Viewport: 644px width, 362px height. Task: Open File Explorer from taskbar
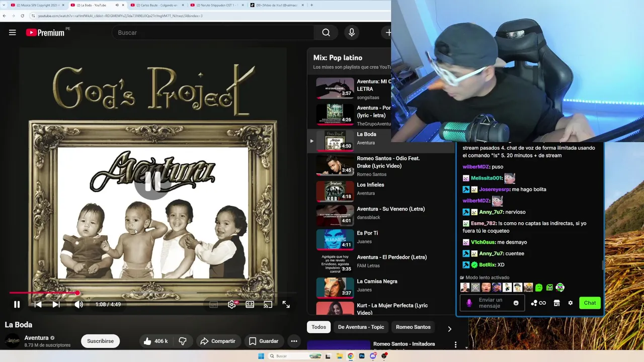click(340, 356)
